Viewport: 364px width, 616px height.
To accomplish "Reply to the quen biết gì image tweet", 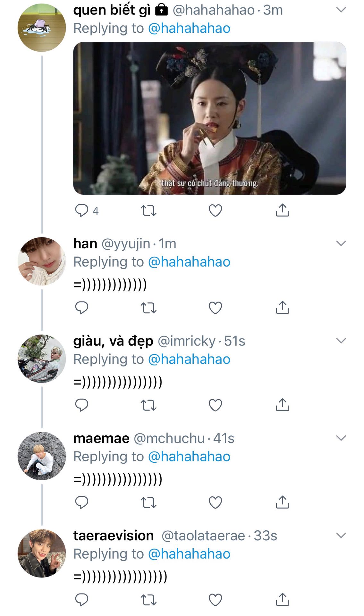I will [81, 210].
